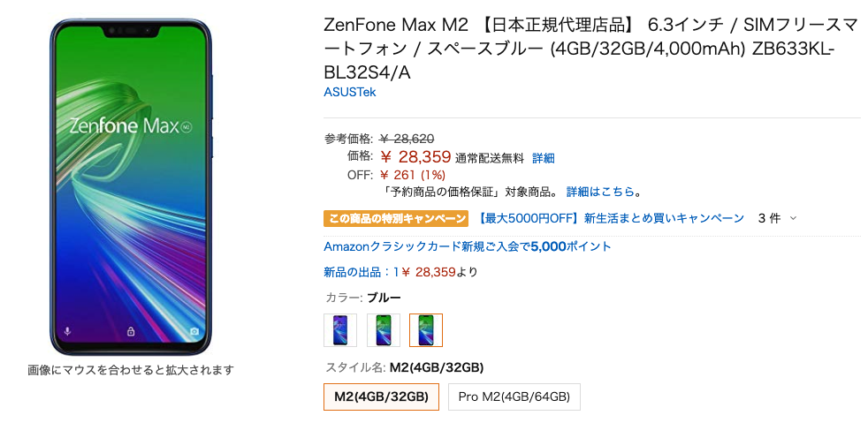Select the highlighted blue color swatch
The image size is (868, 423).
click(x=426, y=330)
